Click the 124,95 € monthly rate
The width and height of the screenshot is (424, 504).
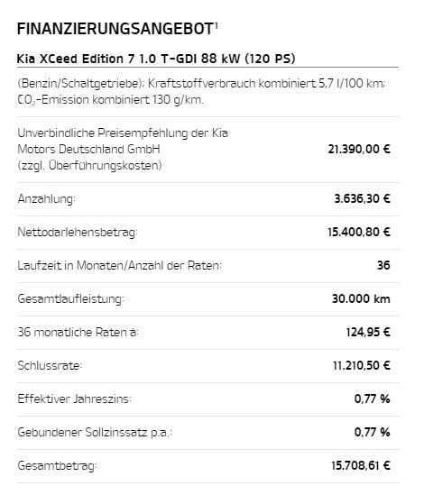coord(368,332)
